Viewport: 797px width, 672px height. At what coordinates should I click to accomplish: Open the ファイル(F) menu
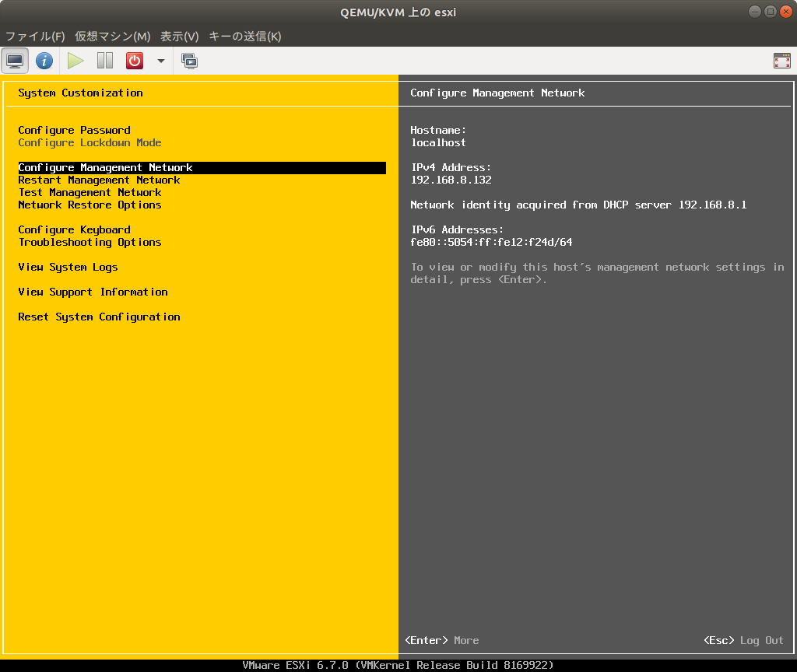(35, 36)
